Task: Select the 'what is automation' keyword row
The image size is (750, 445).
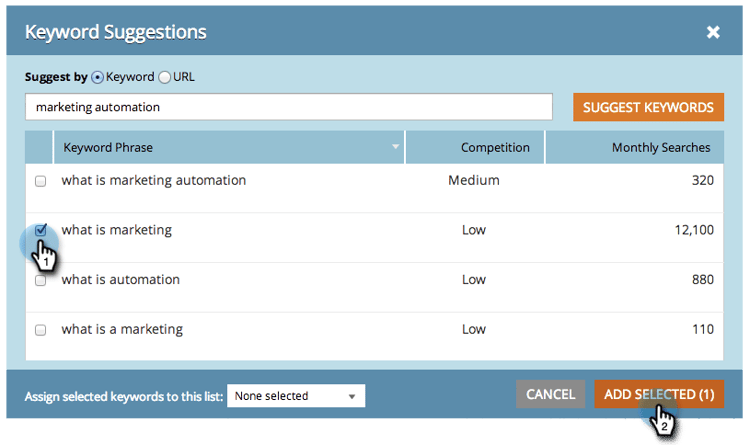Action: click(x=121, y=280)
